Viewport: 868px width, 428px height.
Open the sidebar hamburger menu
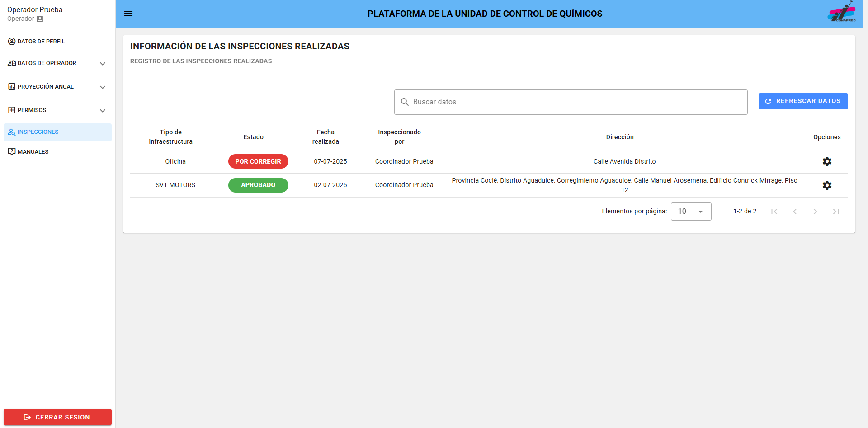click(x=128, y=14)
